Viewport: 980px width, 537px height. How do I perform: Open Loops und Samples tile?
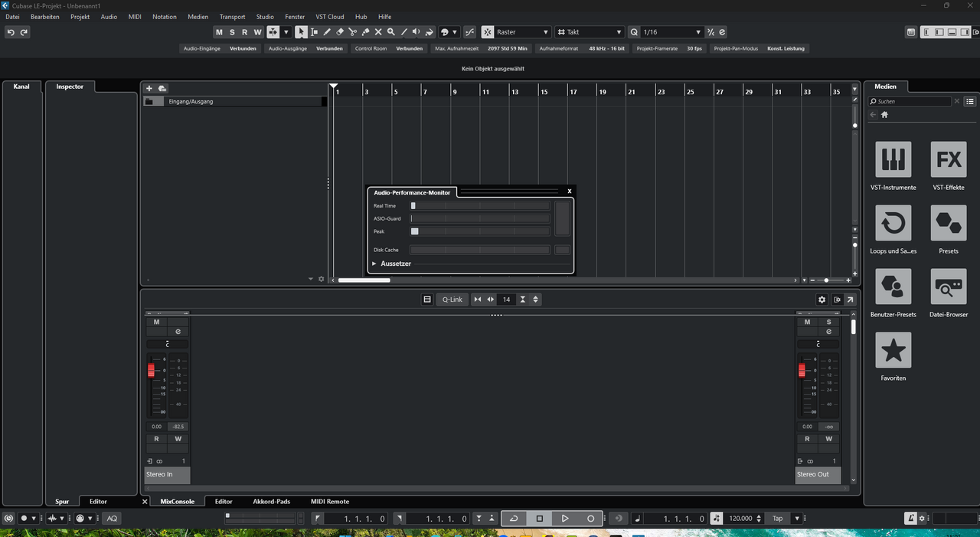point(893,223)
